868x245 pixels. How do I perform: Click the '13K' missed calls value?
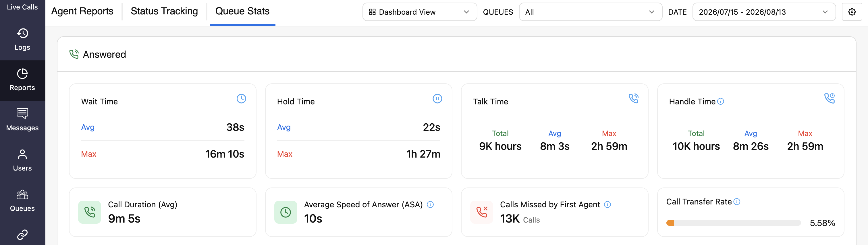click(510, 219)
